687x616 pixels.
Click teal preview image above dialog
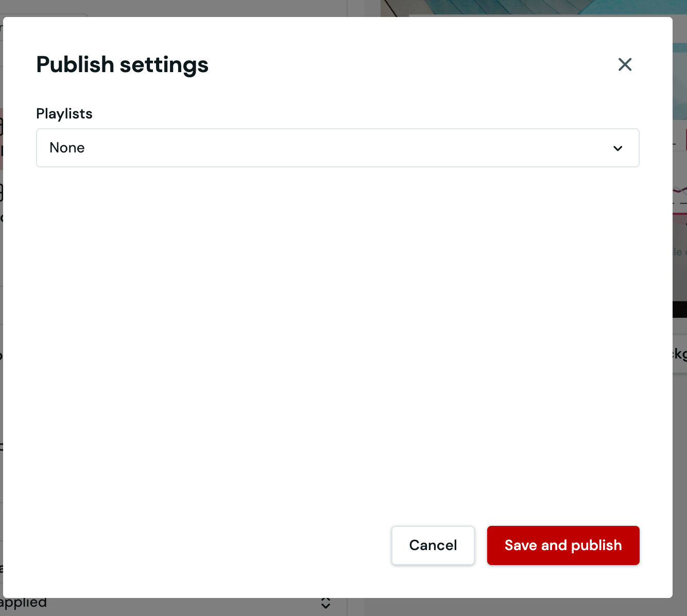515,7
